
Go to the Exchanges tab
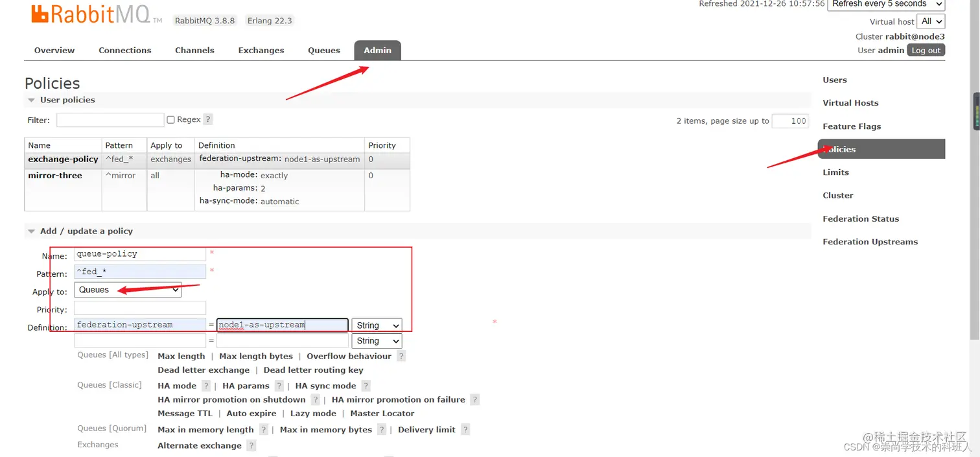[261, 50]
